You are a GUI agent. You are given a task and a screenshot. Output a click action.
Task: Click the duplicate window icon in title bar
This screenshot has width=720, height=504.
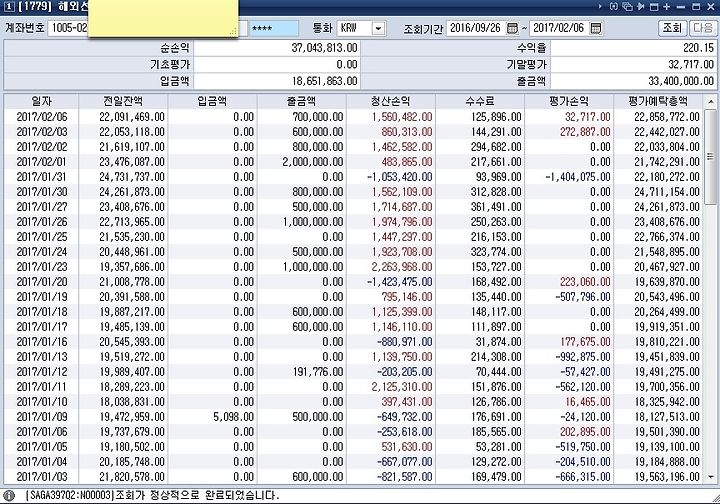click(x=627, y=6)
